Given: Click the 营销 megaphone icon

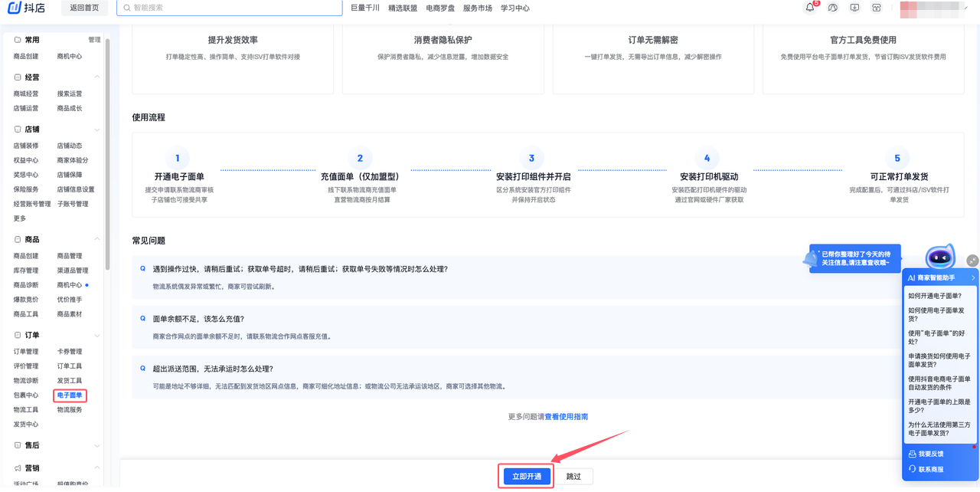Looking at the screenshot, I should (x=18, y=468).
